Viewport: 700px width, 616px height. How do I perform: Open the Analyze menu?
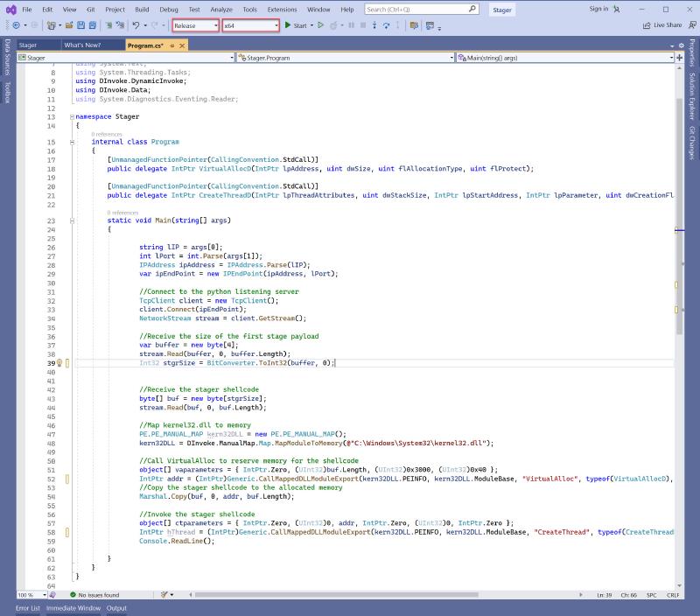tap(221, 10)
